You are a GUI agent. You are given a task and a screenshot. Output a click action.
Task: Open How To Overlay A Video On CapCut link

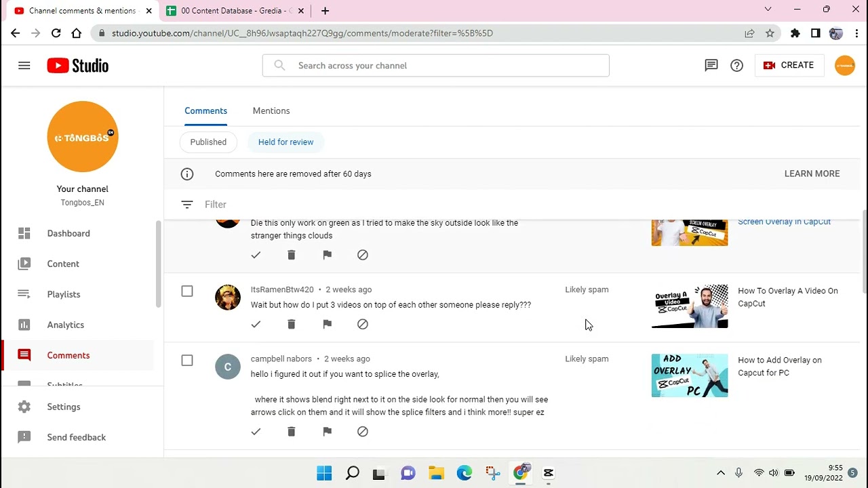(788, 297)
